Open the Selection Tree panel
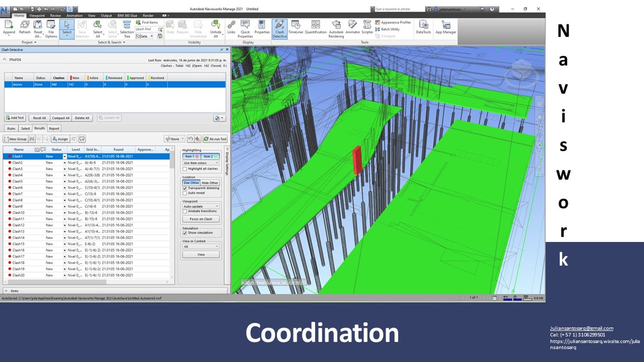Screen dimensions: 644x362 tap(127, 27)
